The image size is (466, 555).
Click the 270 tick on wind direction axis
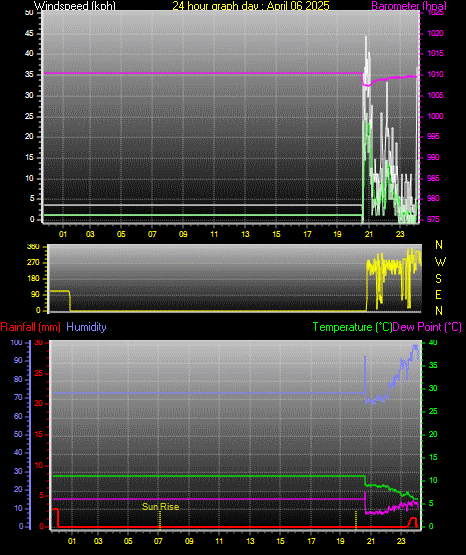coord(33,263)
